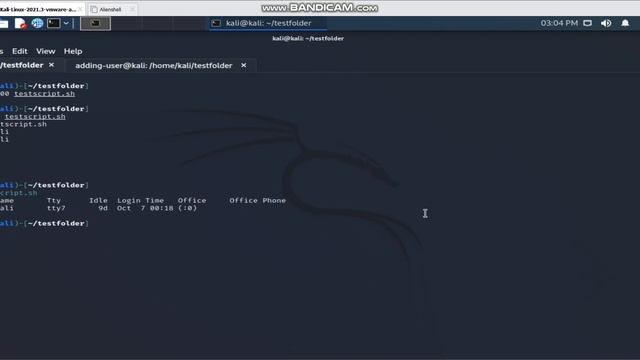Select the first ~/testfolder terminal tab
Screen dimensions: 640x360
click(x=22, y=65)
